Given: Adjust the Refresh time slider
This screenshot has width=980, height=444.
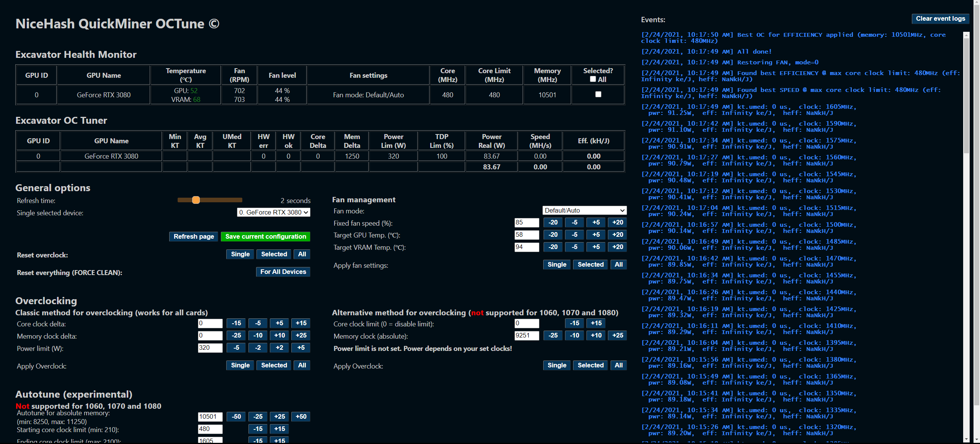Looking at the screenshot, I should [196, 200].
